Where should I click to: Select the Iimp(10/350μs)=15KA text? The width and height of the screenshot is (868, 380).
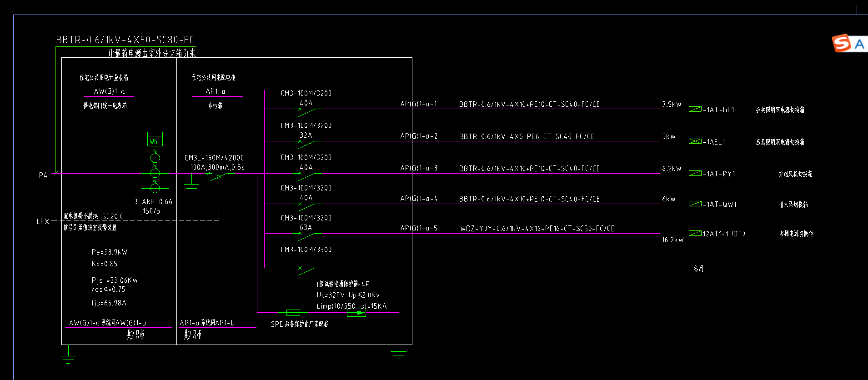(351, 306)
